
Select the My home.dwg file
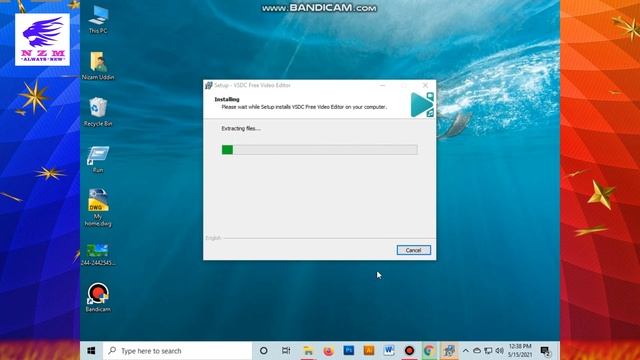(x=98, y=208)
